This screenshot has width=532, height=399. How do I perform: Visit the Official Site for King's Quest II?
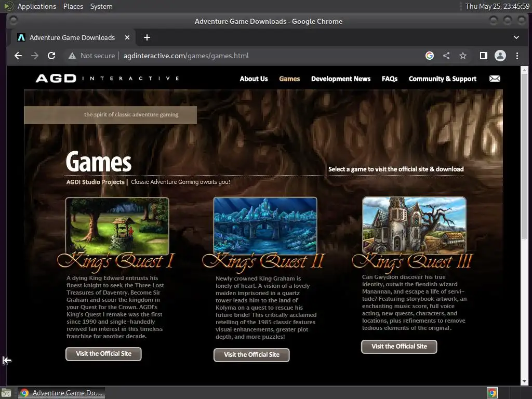pos(251,355)
